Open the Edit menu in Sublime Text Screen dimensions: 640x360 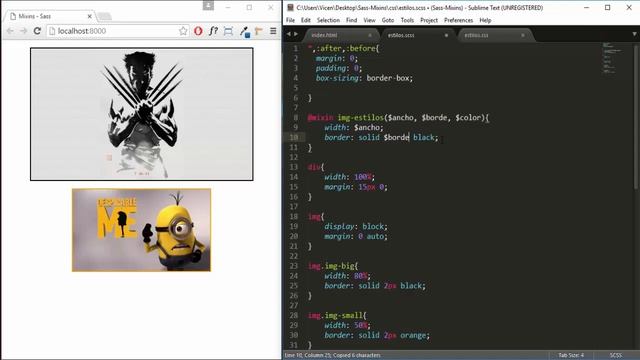[306, 20]
